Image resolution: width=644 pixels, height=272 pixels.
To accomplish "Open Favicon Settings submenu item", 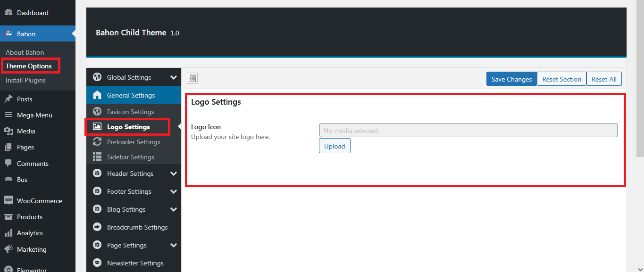I will (130, 112).
